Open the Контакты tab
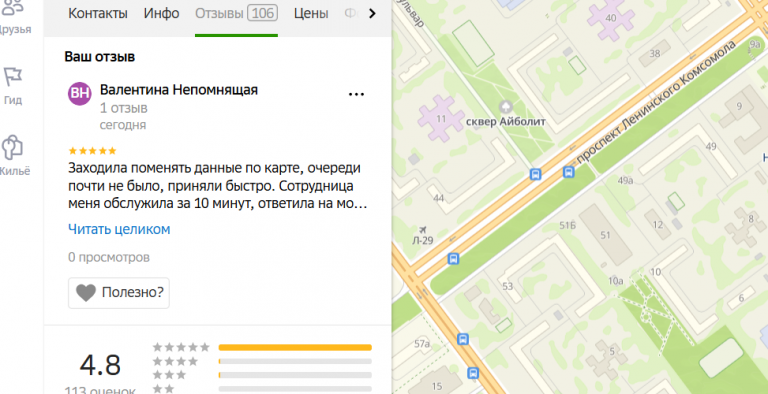768x394 pixels. (x=97, y=13)
